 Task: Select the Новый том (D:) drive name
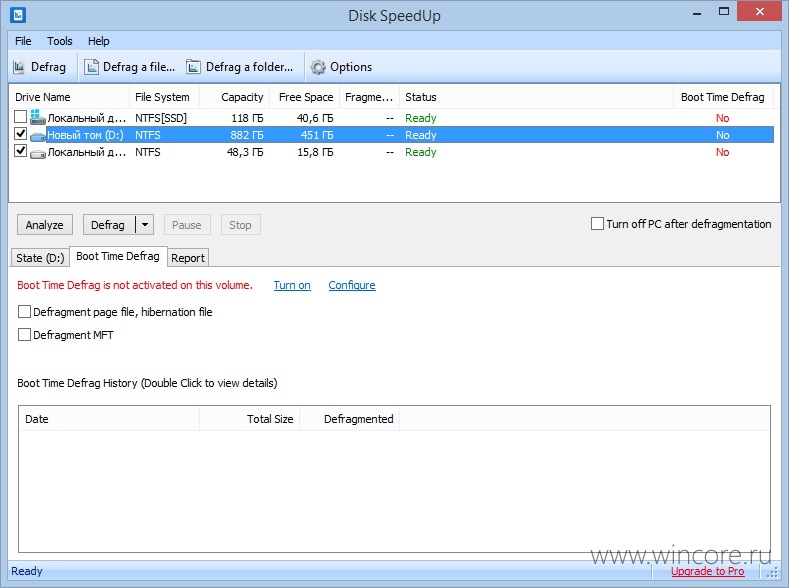click(86, 135)
